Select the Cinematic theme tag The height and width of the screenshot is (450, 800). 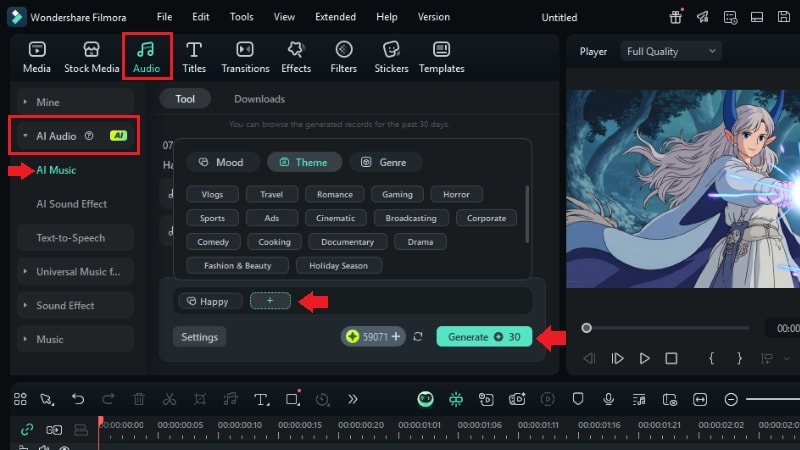click(335, 218)
